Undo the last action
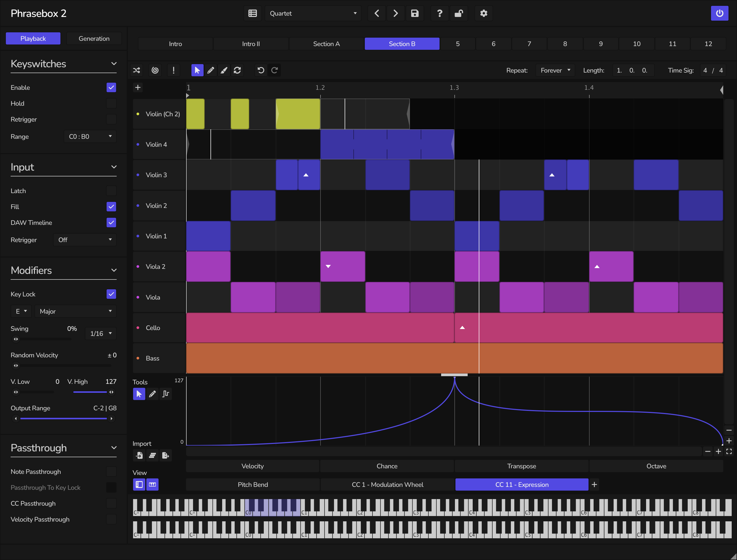Image resolution: width=737 pixels, height=560 pixels. pos(261,70)
